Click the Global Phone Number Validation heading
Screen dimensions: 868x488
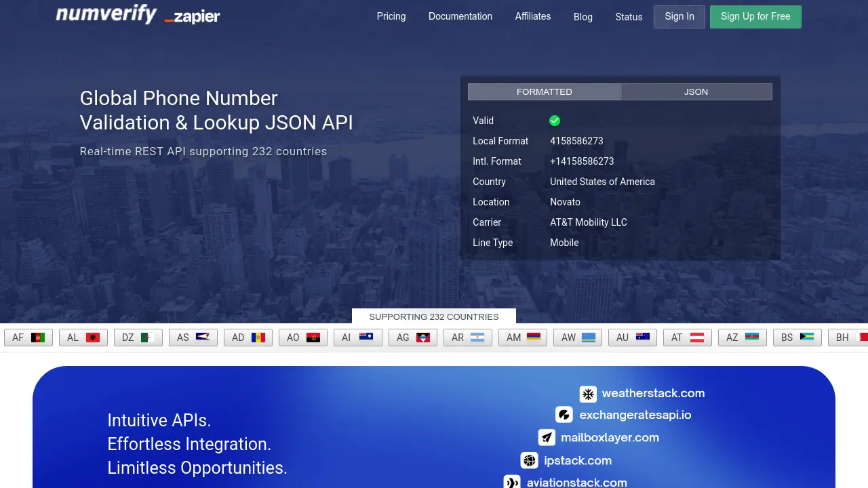point(216,110)
